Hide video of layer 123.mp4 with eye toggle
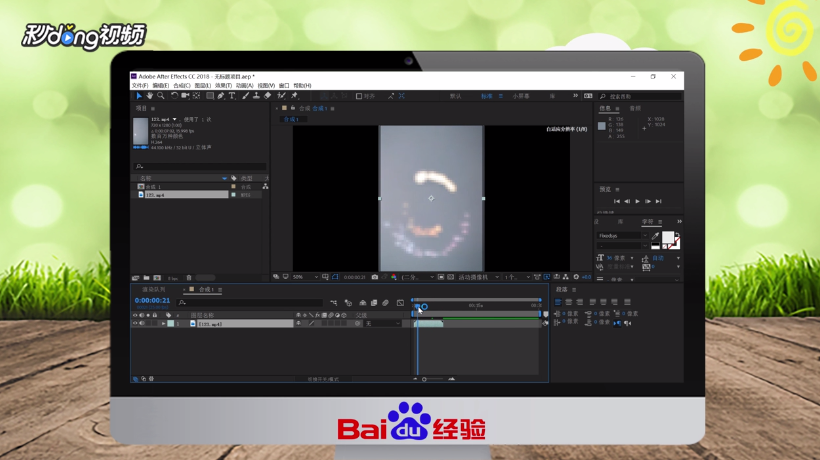The height and width of the screenshot is (460, 820). pos(135,324)
